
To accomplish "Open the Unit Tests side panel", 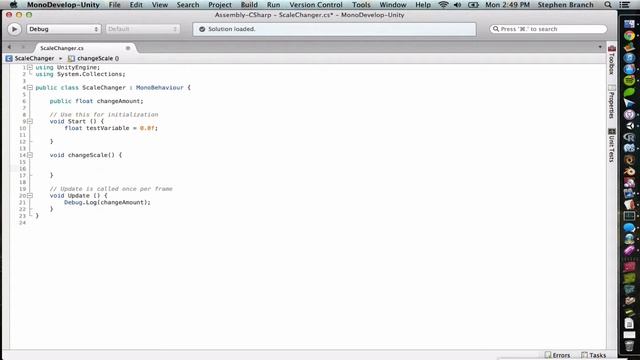I will click(x=611, y=145).
